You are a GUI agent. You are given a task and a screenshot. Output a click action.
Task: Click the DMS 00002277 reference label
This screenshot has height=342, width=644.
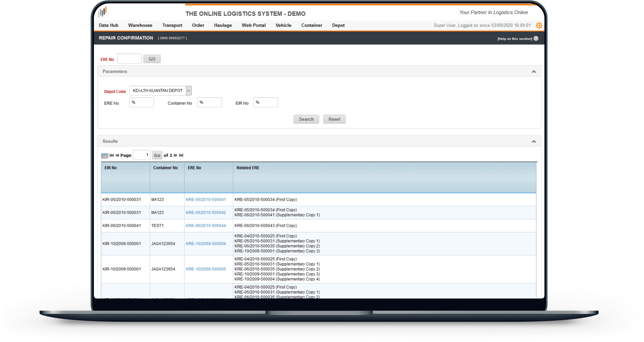point(172,38)
